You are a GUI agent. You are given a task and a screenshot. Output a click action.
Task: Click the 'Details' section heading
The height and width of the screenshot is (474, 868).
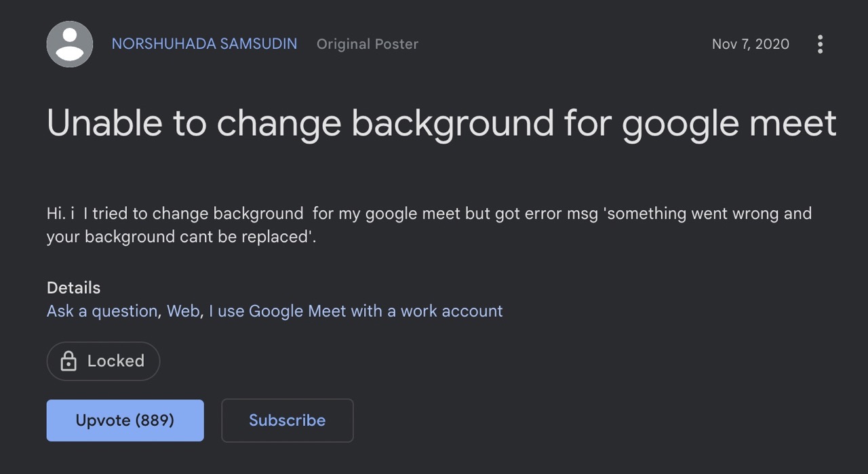(x=73, y=288)
